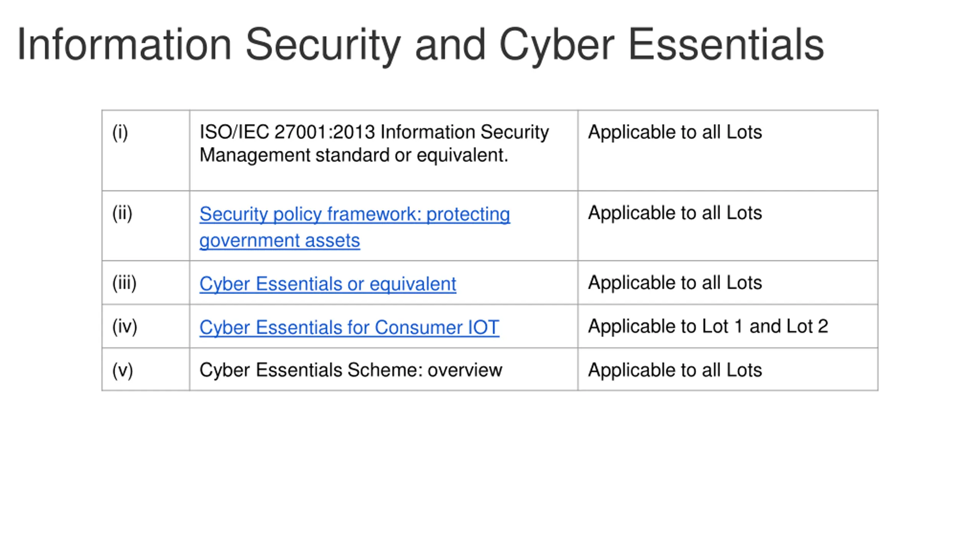
Task: Follow the Cyber Essentials for Consumer IOT link
Action: point(349,328)
